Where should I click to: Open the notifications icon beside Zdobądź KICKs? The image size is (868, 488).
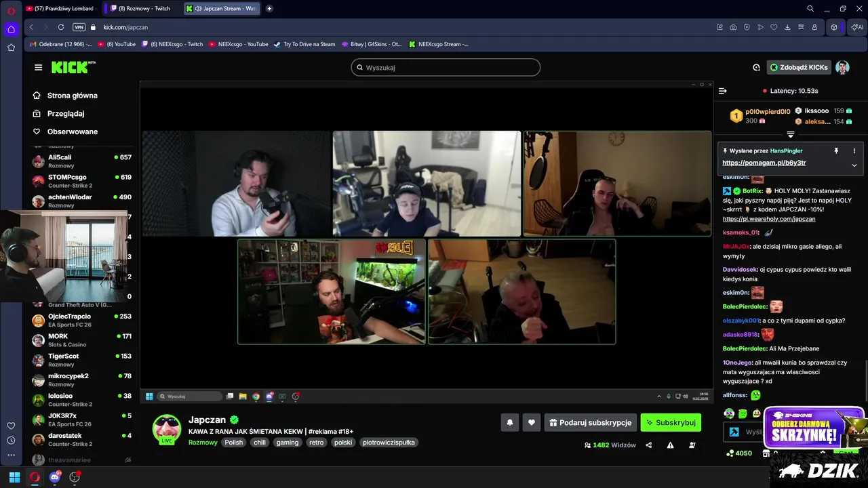tap(756, 67)
